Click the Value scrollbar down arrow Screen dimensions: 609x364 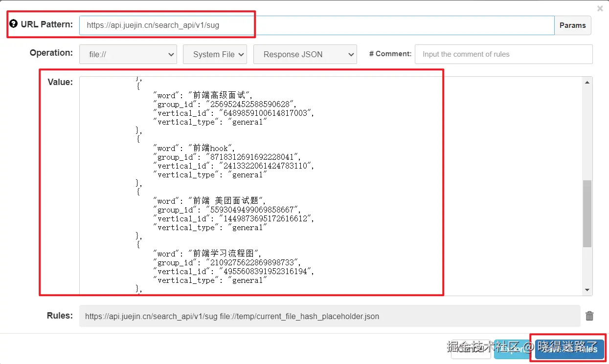point(587,290)
